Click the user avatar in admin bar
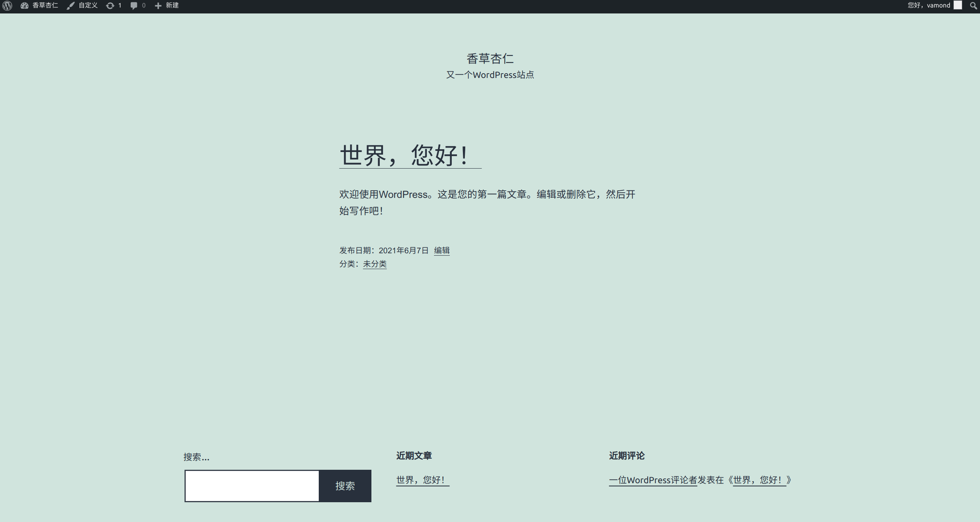Screen dimensions: 980x522 click(x=958, y=5)
